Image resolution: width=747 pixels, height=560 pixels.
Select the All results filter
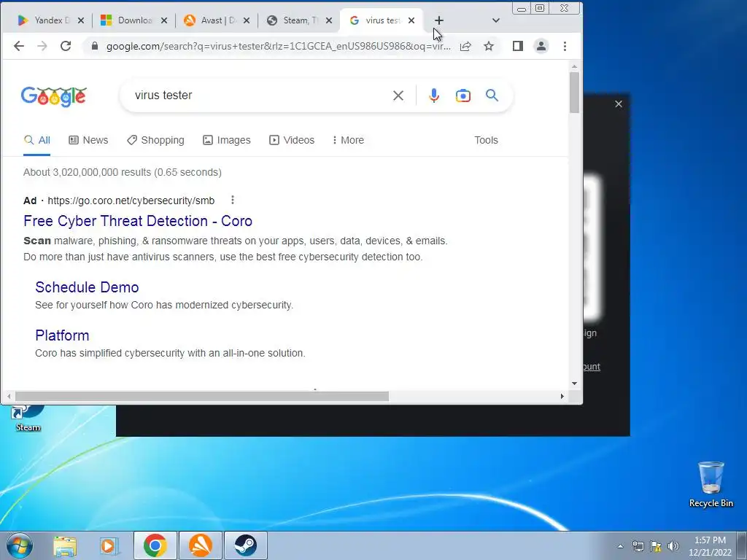pyautogui.click(x=37, y=140)
